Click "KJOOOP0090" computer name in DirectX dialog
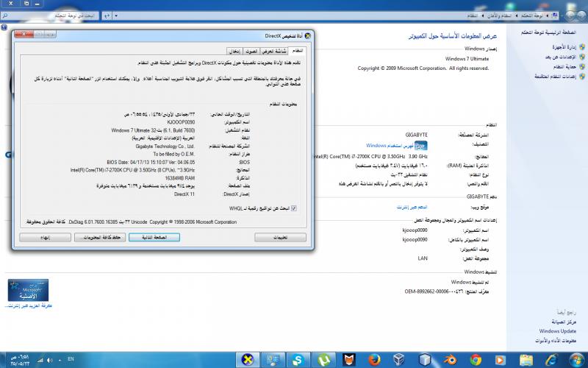Screen dimensions: 588x368 [181, 122]
